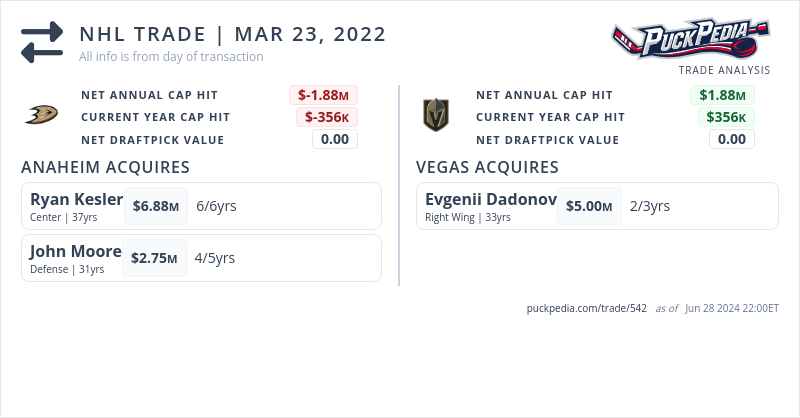The height and width of the screenshot is (418, 800).
Task: Click the Vegas Golden Knights team logo
Action: 435,116
